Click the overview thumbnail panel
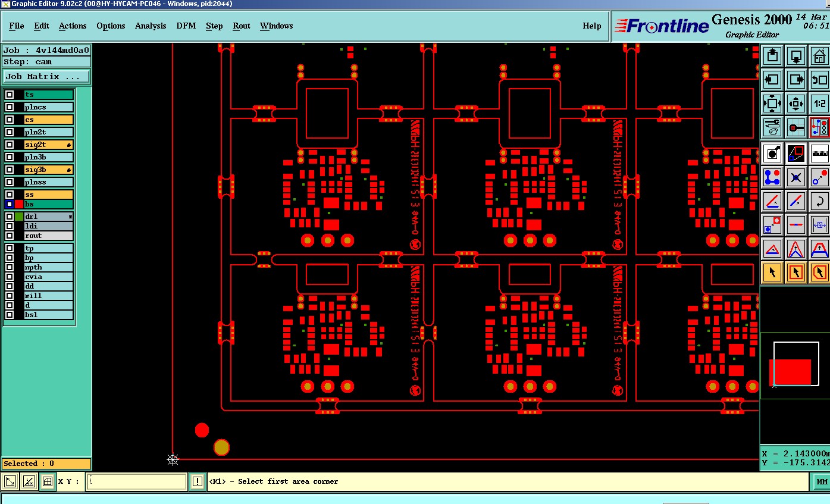This screenshot has height=504, width=830. (x=795, y=365)
